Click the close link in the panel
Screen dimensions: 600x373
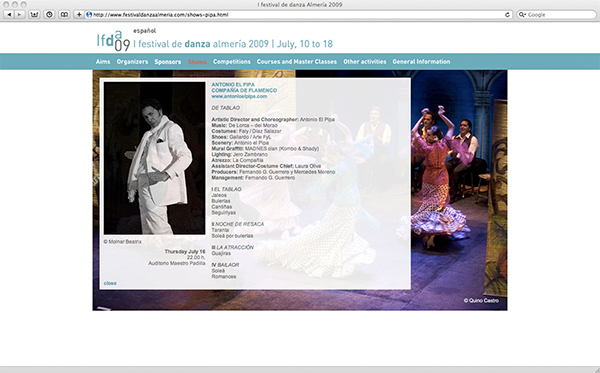click(x=110, y=283)
